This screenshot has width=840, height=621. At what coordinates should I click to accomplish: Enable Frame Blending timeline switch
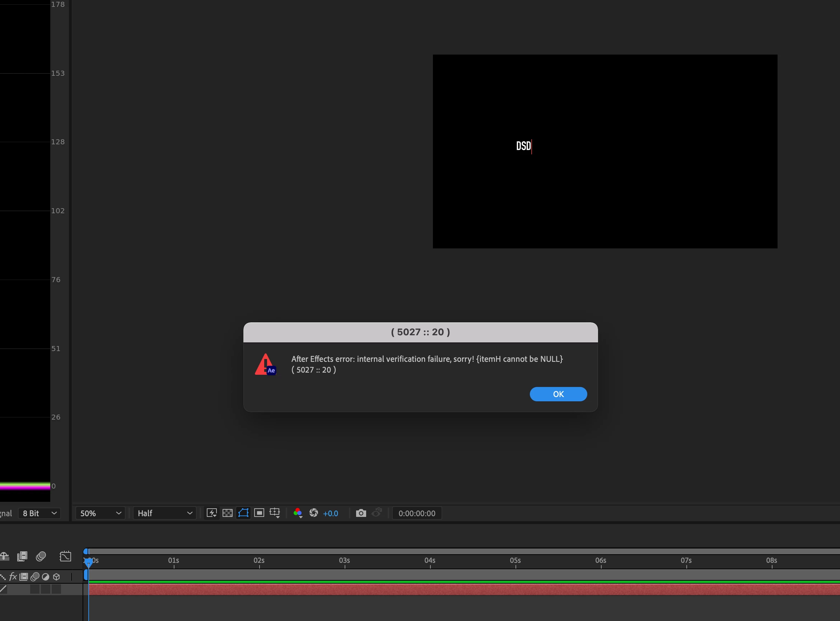click(x=22, y=556)
